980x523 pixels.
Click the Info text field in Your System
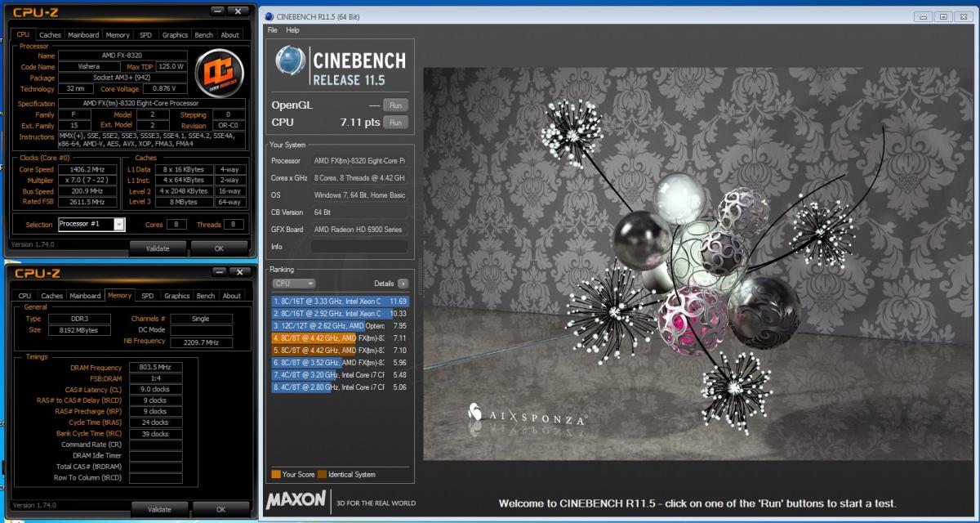[x=359, y=246]
